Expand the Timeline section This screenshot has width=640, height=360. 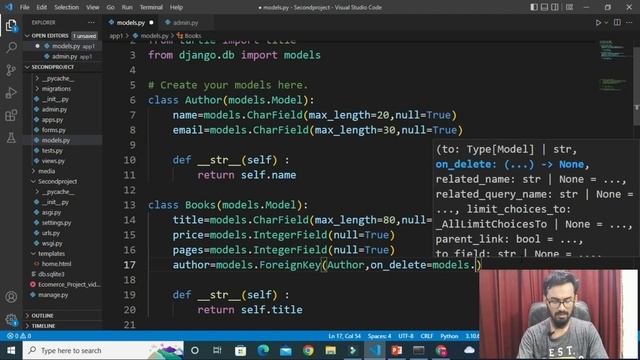[43, 326]
